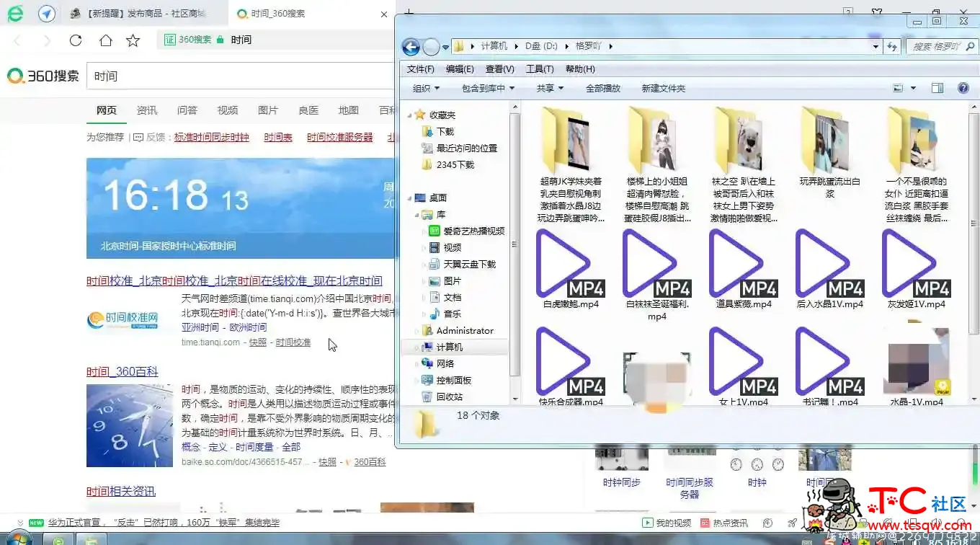Expand the 计算机 tree node

[416, 347]
